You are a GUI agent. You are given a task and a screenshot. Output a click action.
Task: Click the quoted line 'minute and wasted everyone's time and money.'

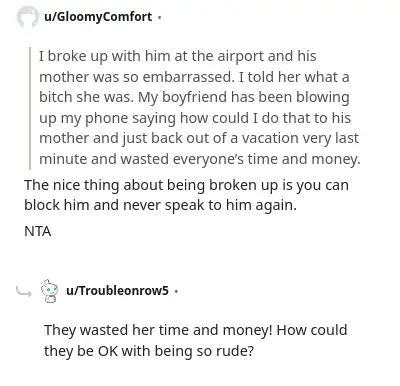click(200, 159)
